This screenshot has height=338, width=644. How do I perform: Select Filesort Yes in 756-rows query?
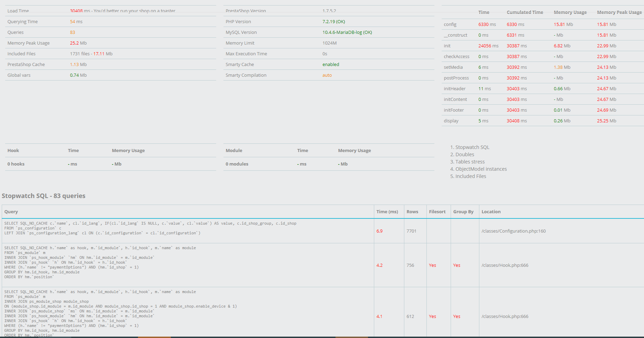point(432,265)
